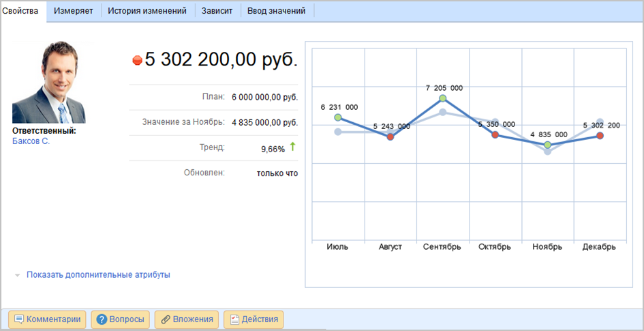Click the Показать дополнительные атрибуты link
644x331 pixels.
pos(98,275)
